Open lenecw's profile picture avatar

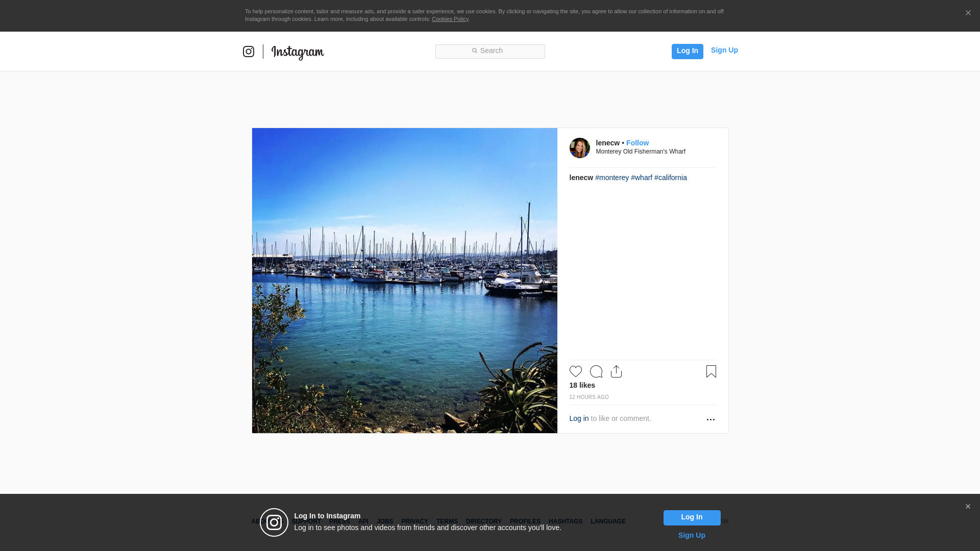(579, 148)
